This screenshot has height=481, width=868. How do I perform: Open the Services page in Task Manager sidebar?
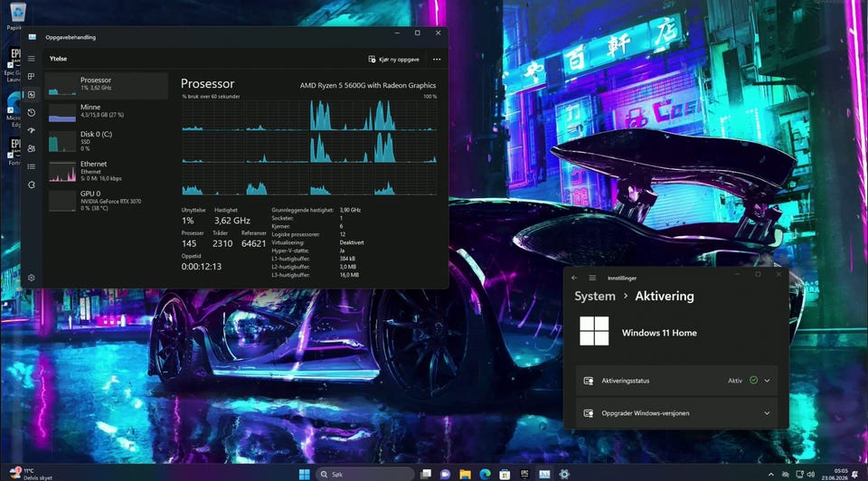(32, 184)
